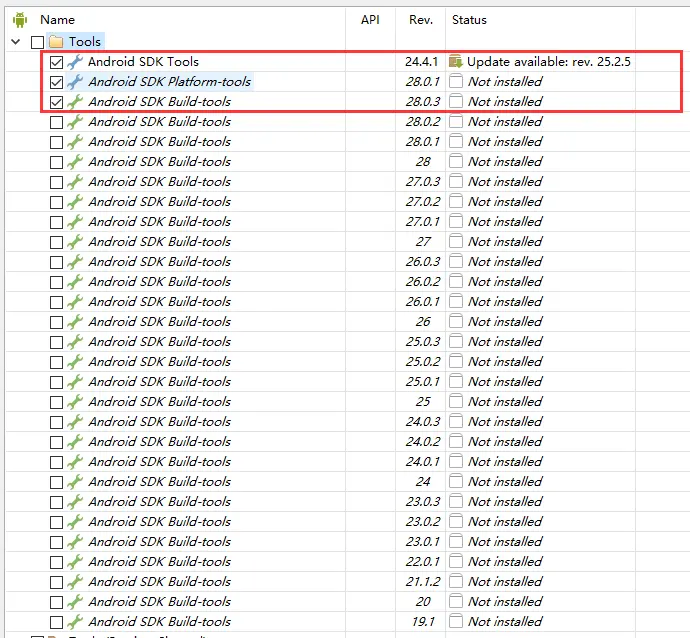Click the 24.4.1 revision value
The width and height of the screenshot is (690, 638).
422,62
